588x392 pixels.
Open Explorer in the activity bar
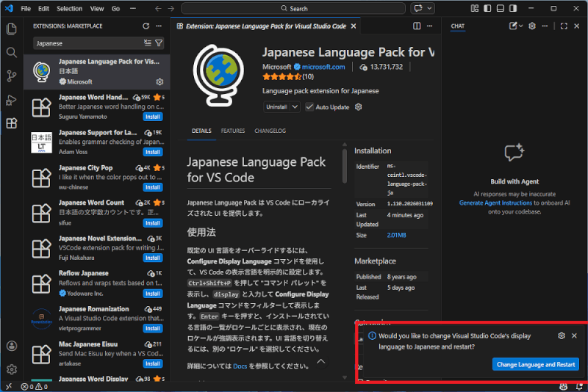pos(11,29)
